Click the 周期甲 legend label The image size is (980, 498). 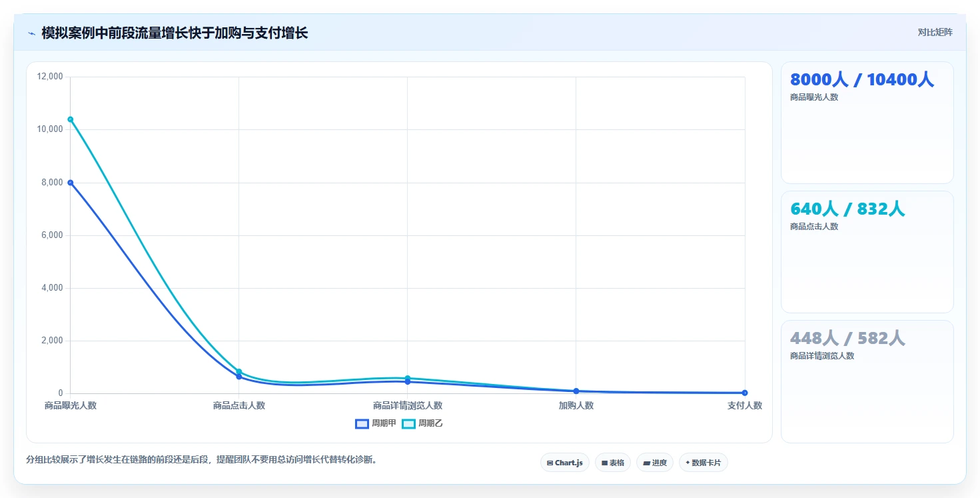point(384,423)
